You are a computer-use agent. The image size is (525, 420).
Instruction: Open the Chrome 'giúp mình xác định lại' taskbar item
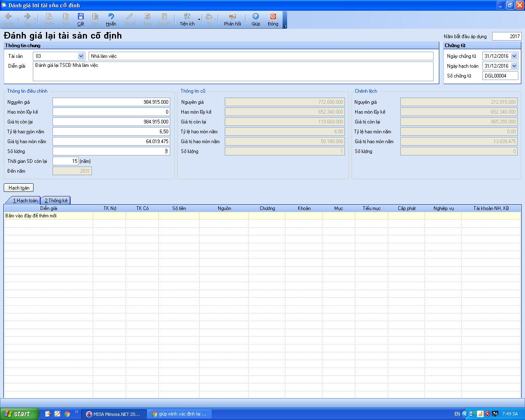(x=179, y=414)
